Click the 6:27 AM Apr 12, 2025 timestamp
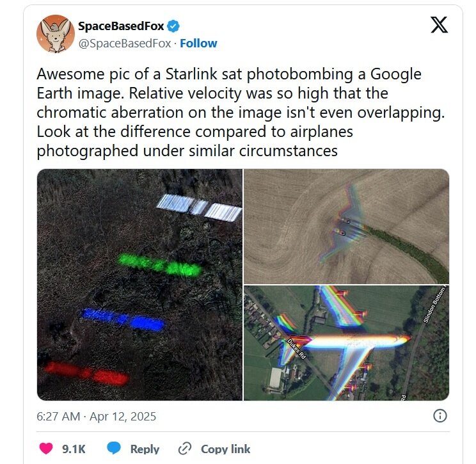This screenshot has height=464, width=476. [97, 417]
